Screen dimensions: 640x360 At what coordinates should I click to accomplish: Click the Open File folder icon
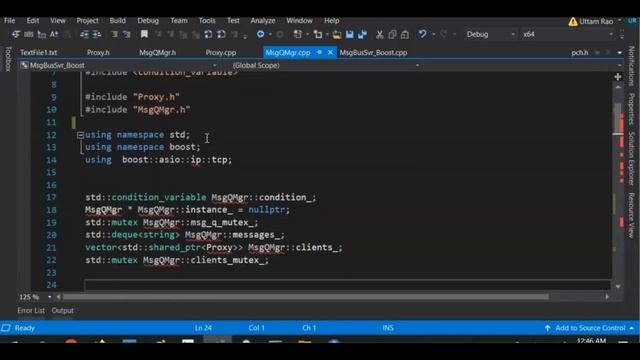point(337,35)
